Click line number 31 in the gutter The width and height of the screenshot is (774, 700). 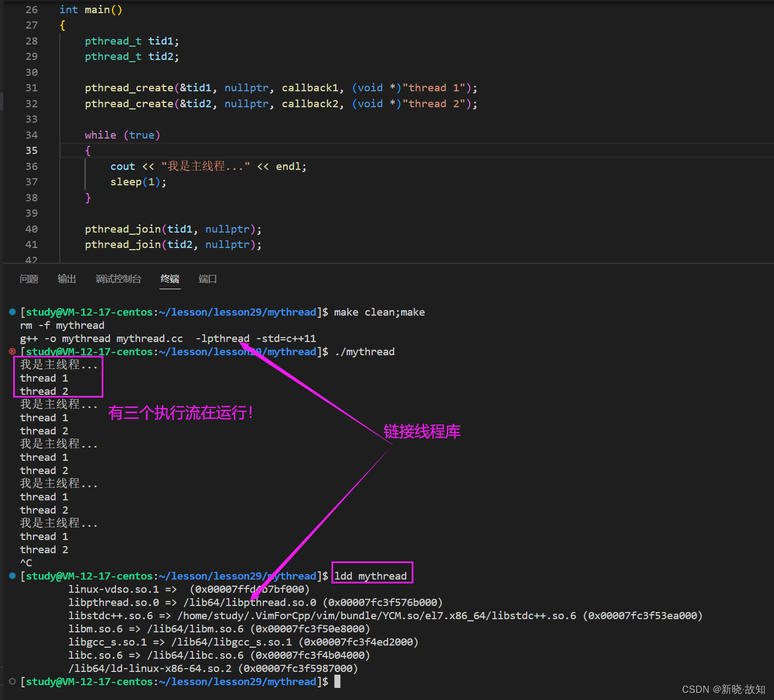[x=32, y=88]
